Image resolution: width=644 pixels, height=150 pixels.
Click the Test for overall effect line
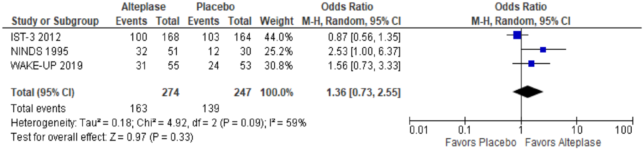102,137
